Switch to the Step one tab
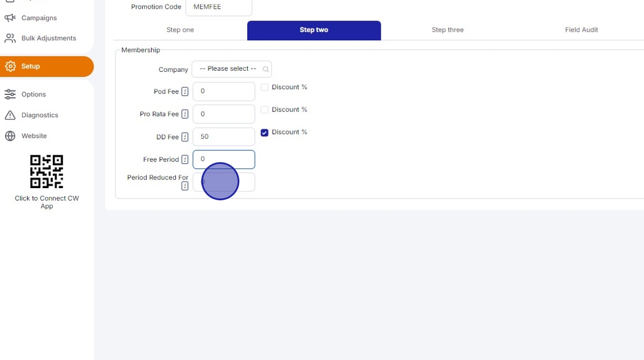644x360 pixels. 181,30
